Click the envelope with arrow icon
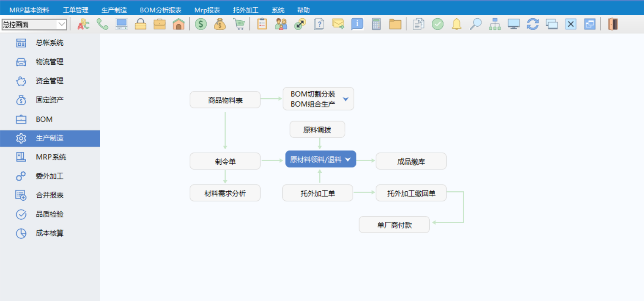The height and width of the screenshot is (301, 644). coord(338,24)
